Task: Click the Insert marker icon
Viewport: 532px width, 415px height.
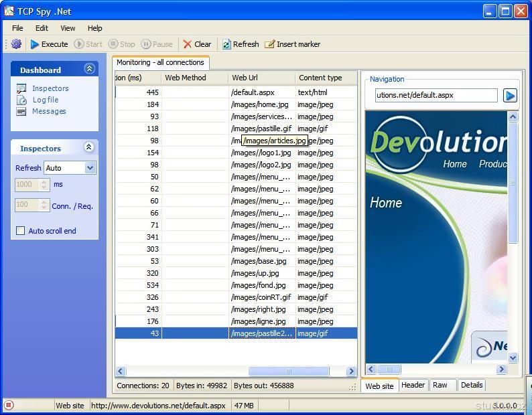Action: [x=269, y=44]
